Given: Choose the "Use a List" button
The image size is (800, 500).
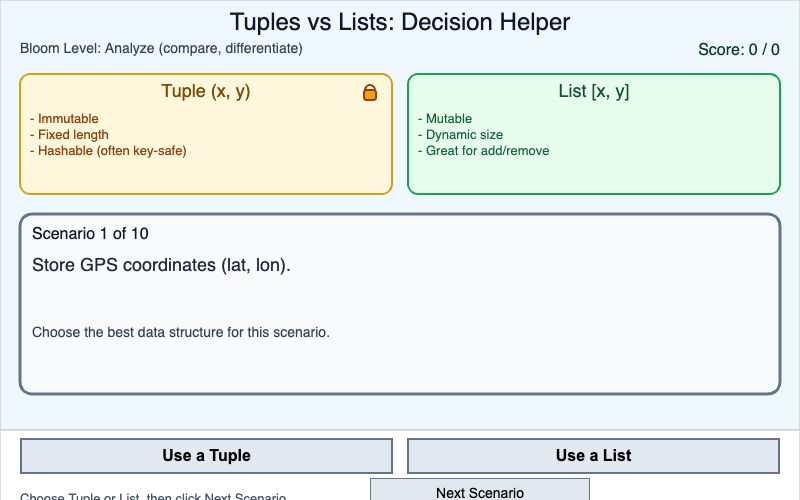Looking at the screenshot, I should [593, 456].
